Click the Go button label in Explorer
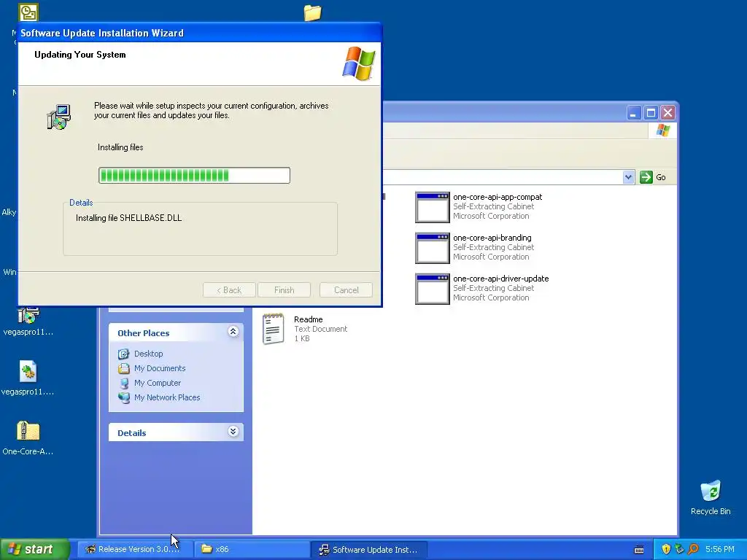This screenshot has width=747, height=560. (x=661, y=177)
